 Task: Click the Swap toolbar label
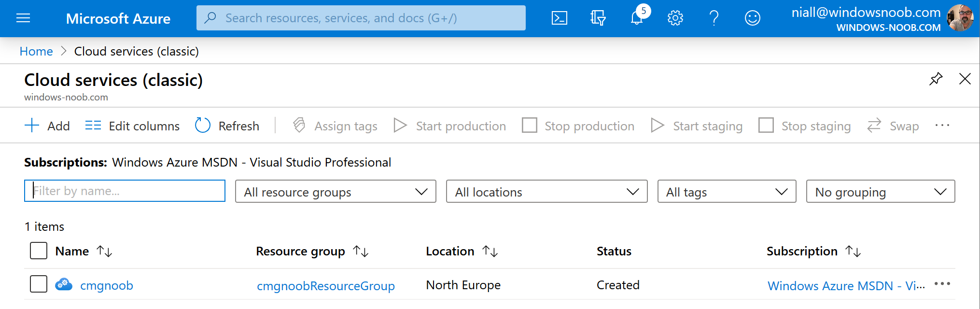(x=904, y=126)
